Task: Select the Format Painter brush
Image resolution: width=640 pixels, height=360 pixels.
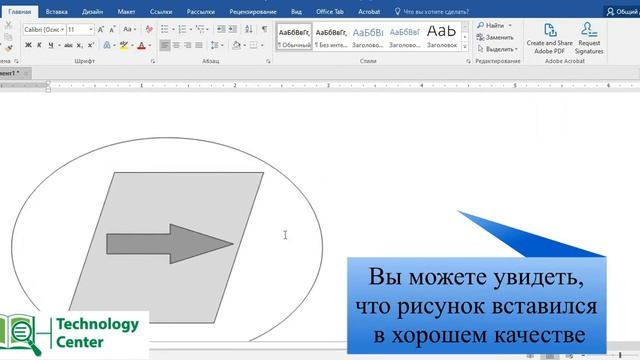Action: (8, 48)
